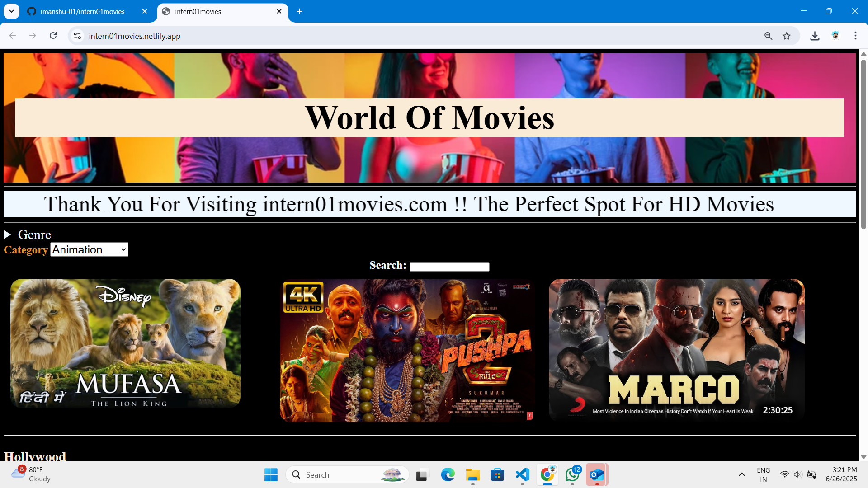Click the vertical page scrollbar thumb
This screenshot has height=488, width=868.
coord(863,144)
